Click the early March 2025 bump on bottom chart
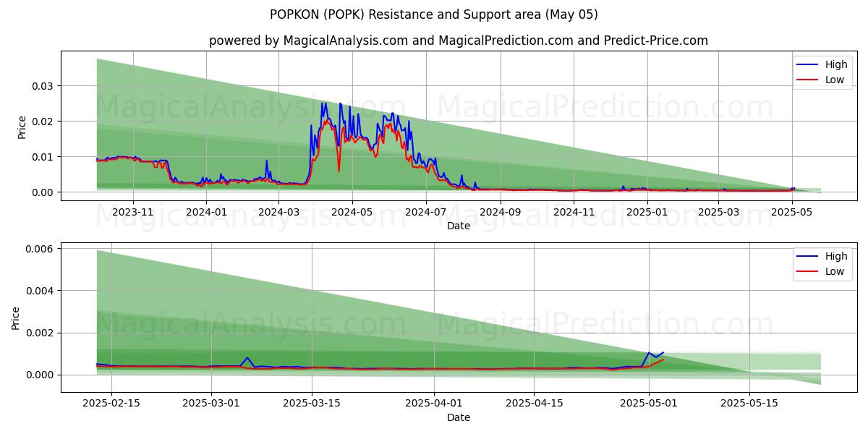 tap(247, 358)
